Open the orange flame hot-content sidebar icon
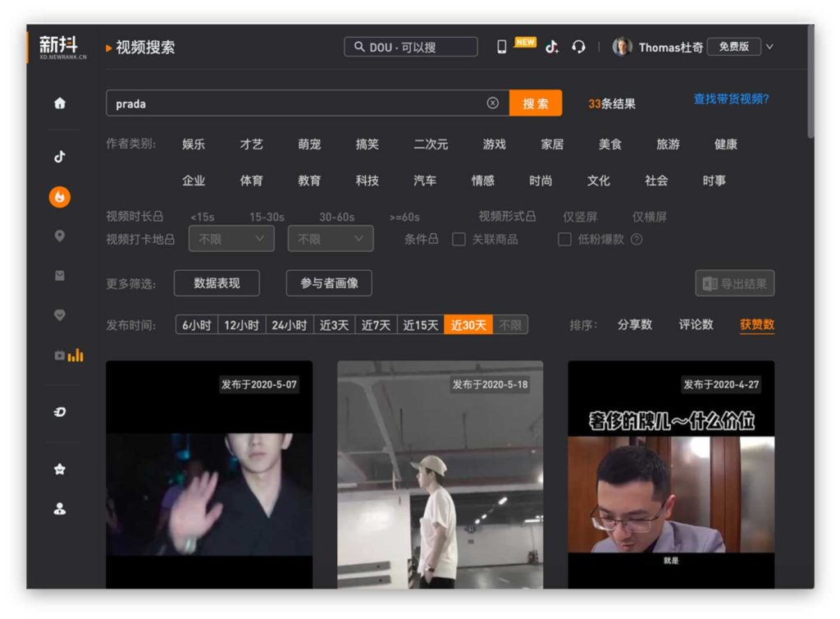Viewport: 840px width, 619px height. pyautogui.click(x=59, y=197)
